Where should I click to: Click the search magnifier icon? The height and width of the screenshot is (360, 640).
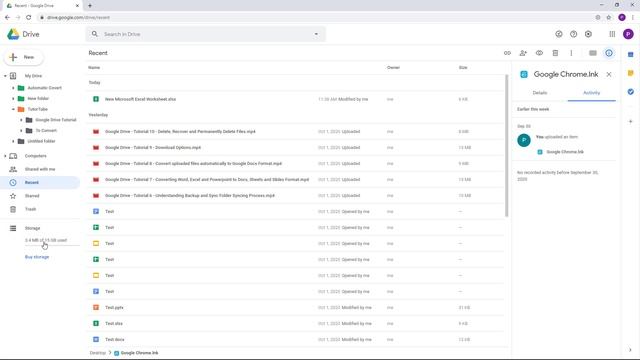coord(95,34)
